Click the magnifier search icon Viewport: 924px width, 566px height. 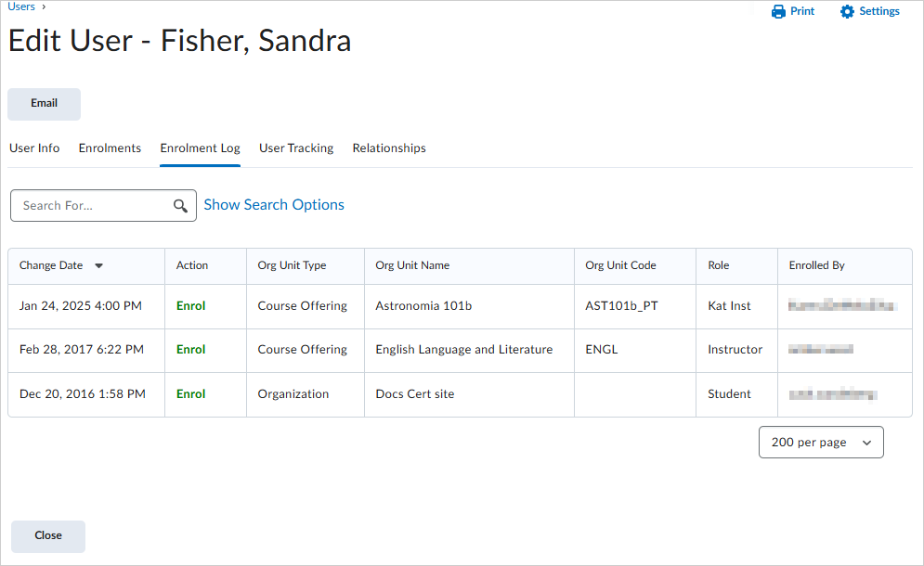(180, 206)
